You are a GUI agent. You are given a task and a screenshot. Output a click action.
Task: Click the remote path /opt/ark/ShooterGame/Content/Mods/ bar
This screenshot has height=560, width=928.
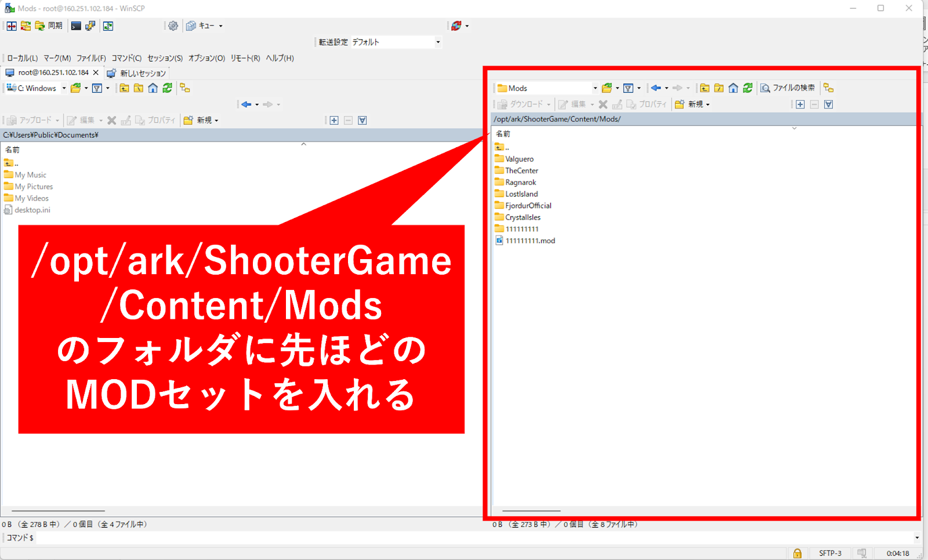(704, 119)
